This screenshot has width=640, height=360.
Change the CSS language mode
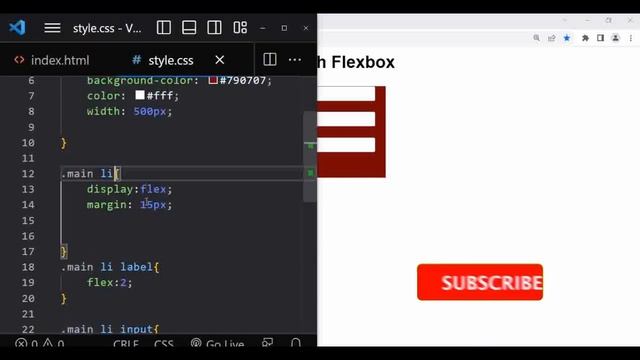point(164,344)
